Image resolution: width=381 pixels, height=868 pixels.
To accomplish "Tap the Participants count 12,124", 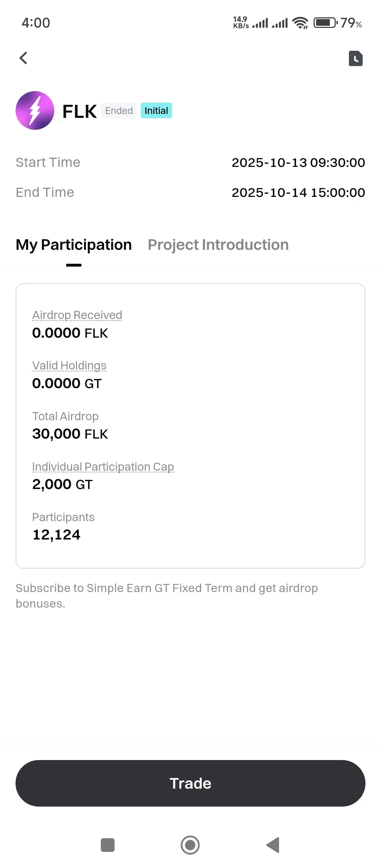I will 56,535.
